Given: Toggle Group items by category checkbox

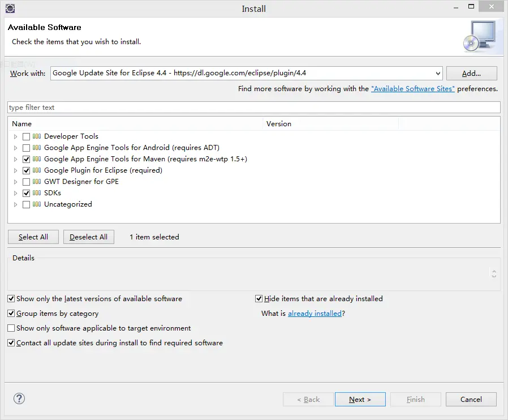Looking at the screenshot, I should pos(11,314).
